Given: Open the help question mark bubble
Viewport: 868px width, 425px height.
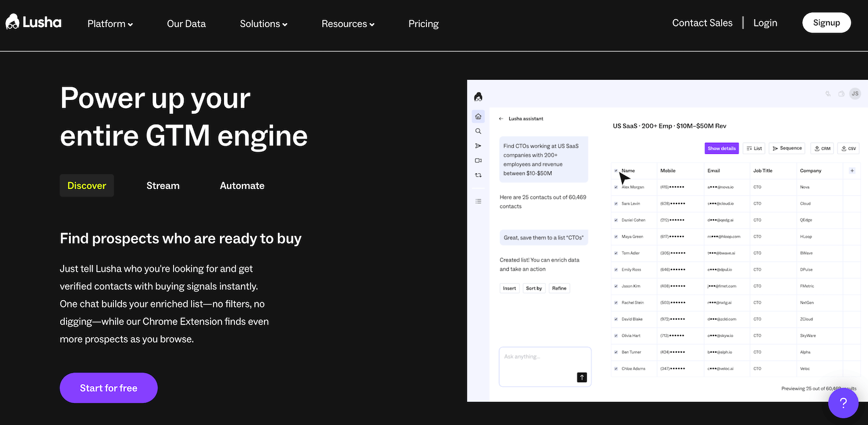Looking at the screenshot, I should tap(843, 402).
